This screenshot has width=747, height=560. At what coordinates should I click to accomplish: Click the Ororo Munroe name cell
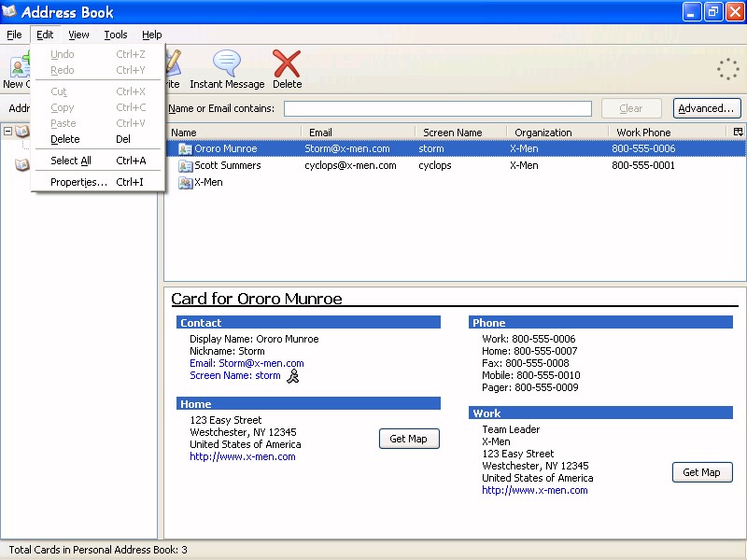[x=225, y=149]
